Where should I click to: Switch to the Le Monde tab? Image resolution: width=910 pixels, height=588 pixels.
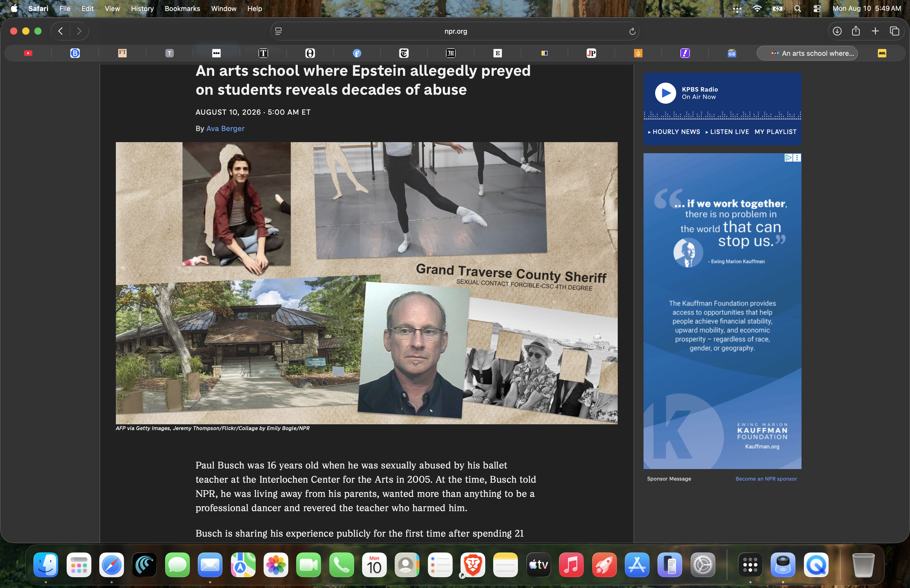pyautogui.click(x=451, y=53)
